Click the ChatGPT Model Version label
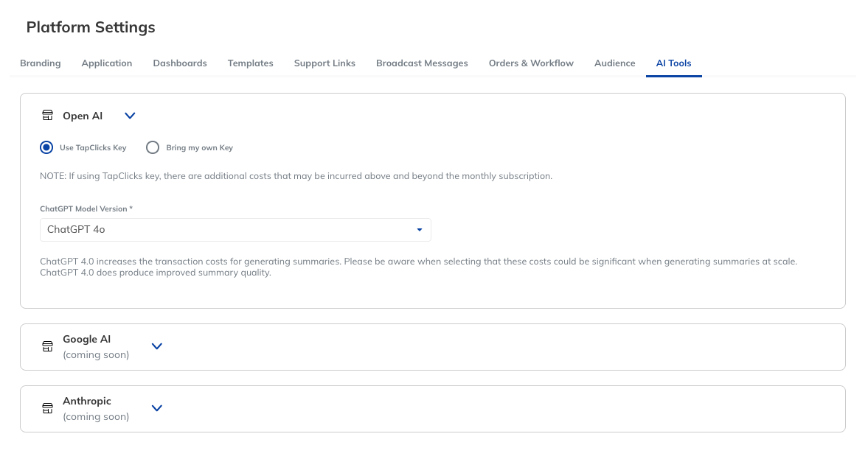 pyautogui.click(x=86, y=209)
